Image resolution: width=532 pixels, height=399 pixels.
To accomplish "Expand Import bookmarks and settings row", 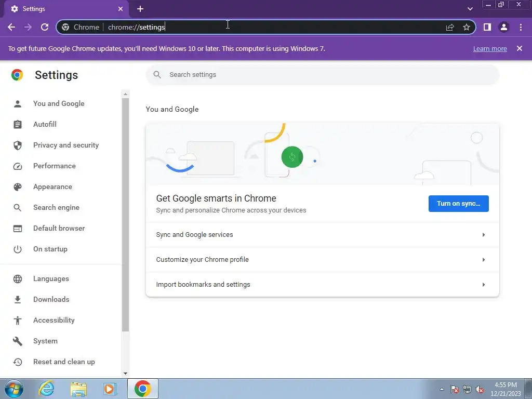I will [x=322, y=284].
